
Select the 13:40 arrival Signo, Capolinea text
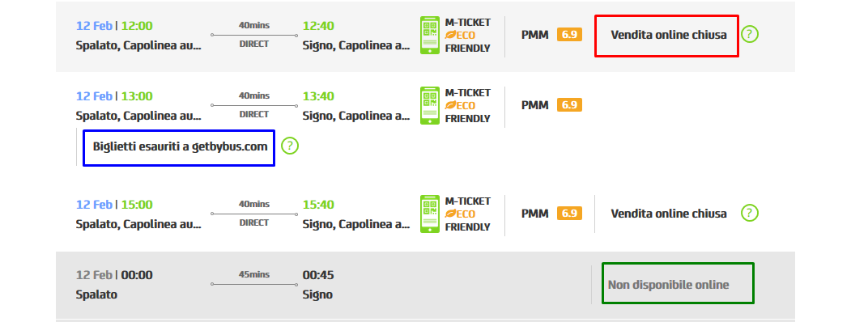tap(356, 117)
